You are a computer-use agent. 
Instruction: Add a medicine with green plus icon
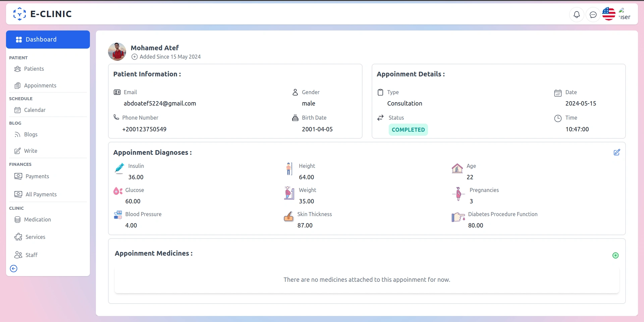615,255
